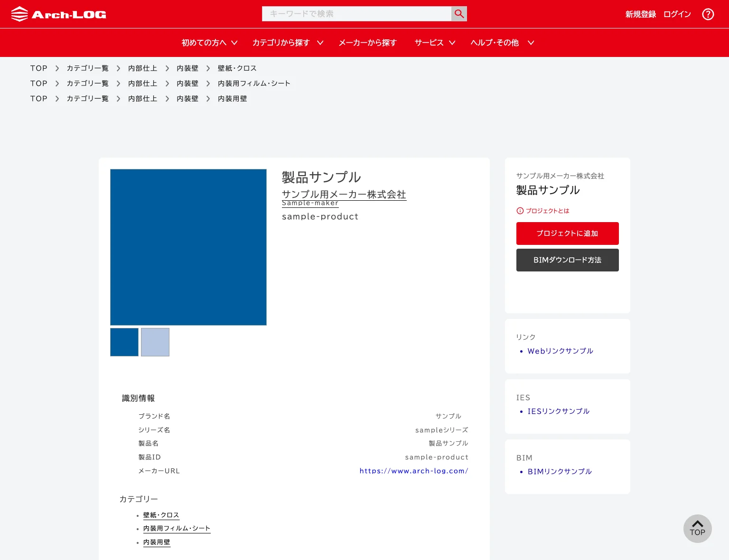Expand the ヘルプ・その他 menu
Viewport: 729px width, 560px height.
502,43
